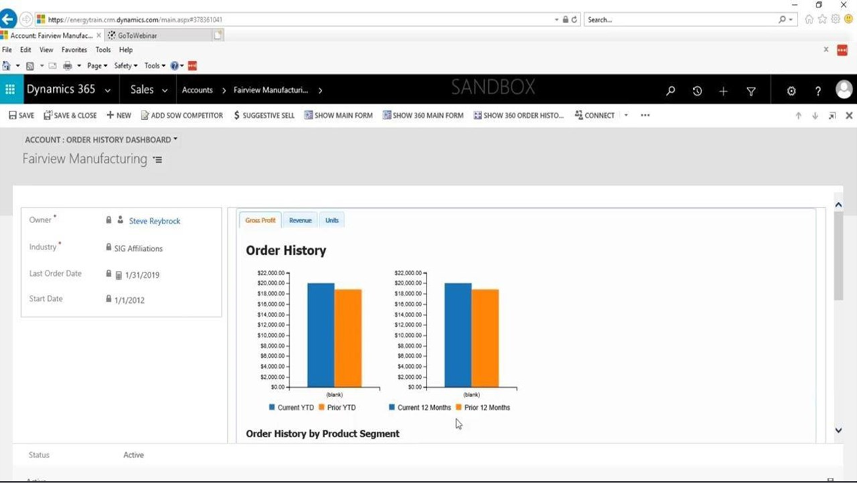Click the Save button
Screen dimensions: 868x488
click(21, 115)
